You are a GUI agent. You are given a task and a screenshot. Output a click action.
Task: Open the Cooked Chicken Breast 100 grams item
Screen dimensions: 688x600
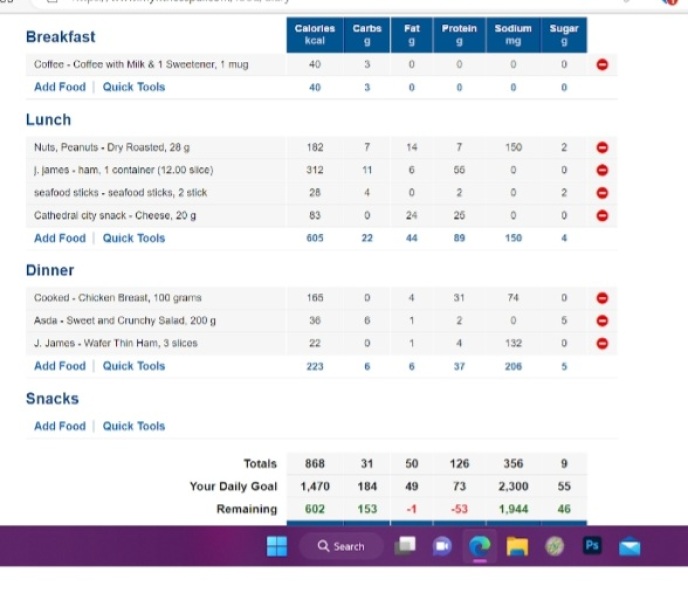pos(118,298)
